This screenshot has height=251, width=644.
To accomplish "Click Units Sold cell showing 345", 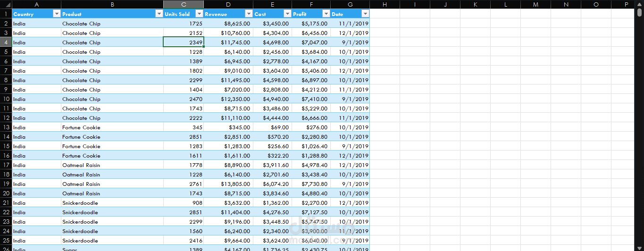I will tap(184, 127).
